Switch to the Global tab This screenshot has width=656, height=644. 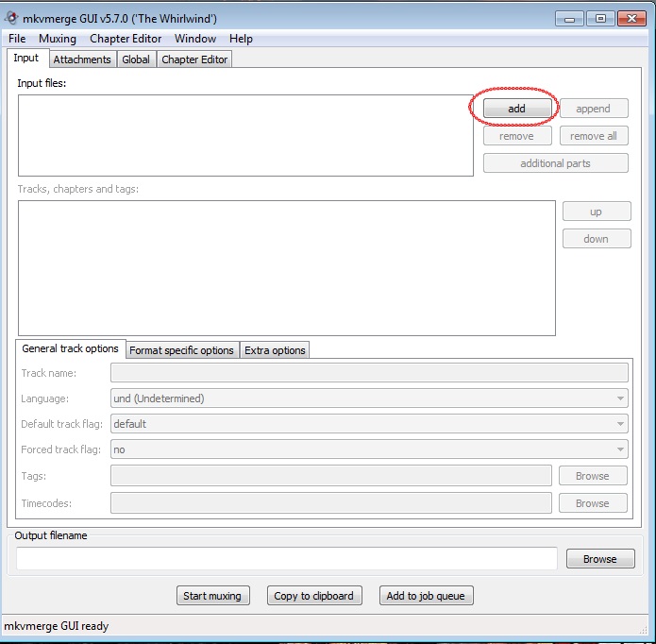(x=136, y=59)
